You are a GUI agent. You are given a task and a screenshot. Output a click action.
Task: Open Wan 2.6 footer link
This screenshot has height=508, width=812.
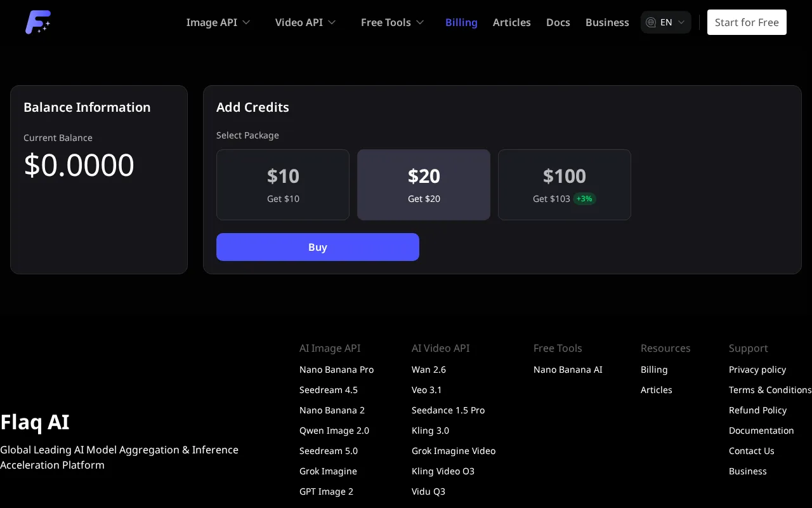coord(429,370)
